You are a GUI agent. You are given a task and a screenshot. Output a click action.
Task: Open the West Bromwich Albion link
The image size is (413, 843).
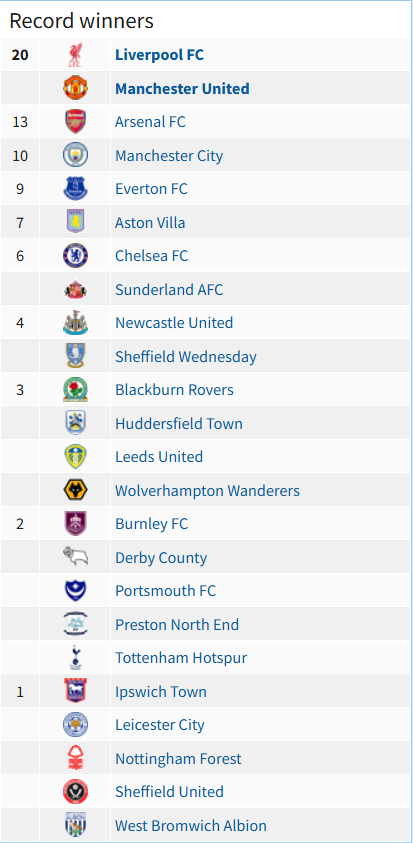(x=190, y=825)
